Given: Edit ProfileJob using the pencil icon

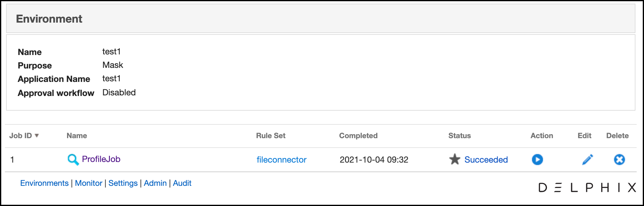Looking at the screenshot, I should coord(587,160).
